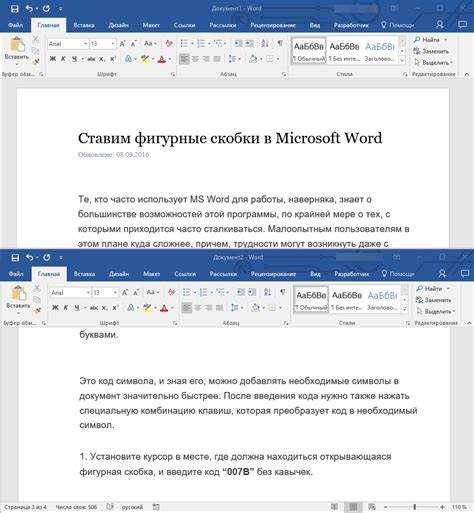
Task: Click Заменить button in lower ribbon
Action: tap(433, 300)
